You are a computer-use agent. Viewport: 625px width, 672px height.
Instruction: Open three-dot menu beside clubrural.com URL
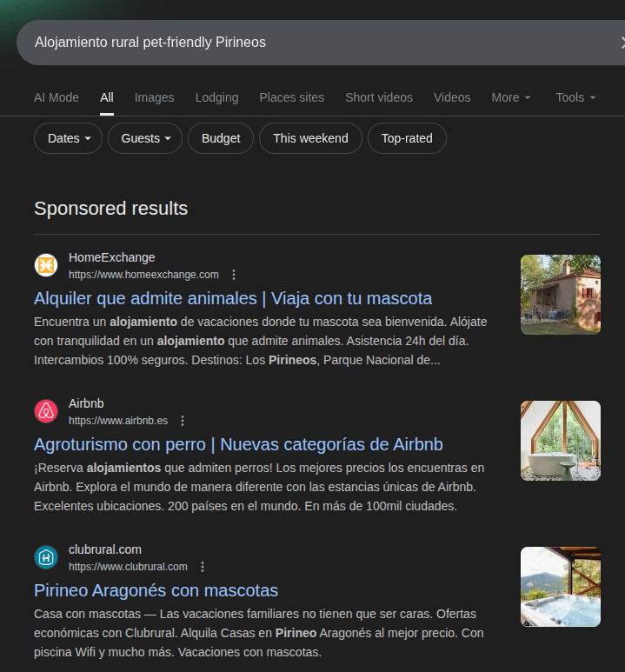pos(203,567)
